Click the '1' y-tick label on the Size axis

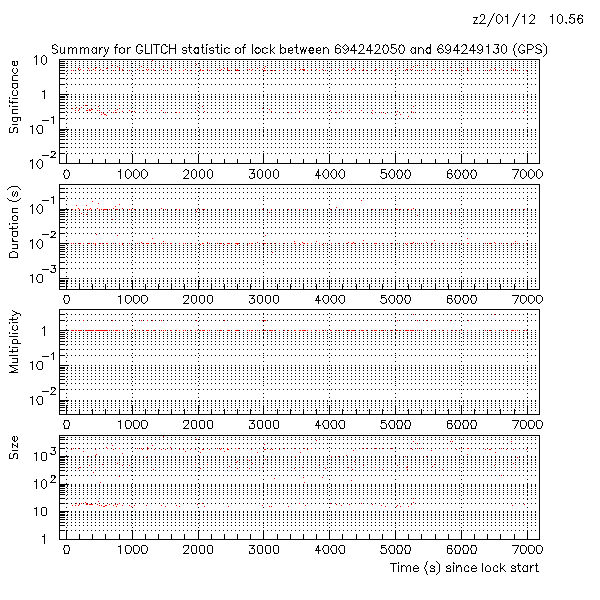pos(48,540)
